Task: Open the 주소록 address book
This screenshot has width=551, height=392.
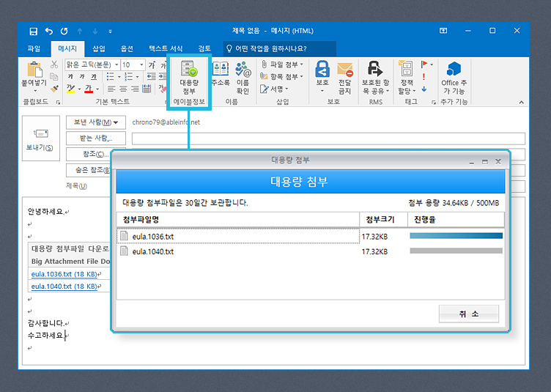Action: [x=220, y=75]
